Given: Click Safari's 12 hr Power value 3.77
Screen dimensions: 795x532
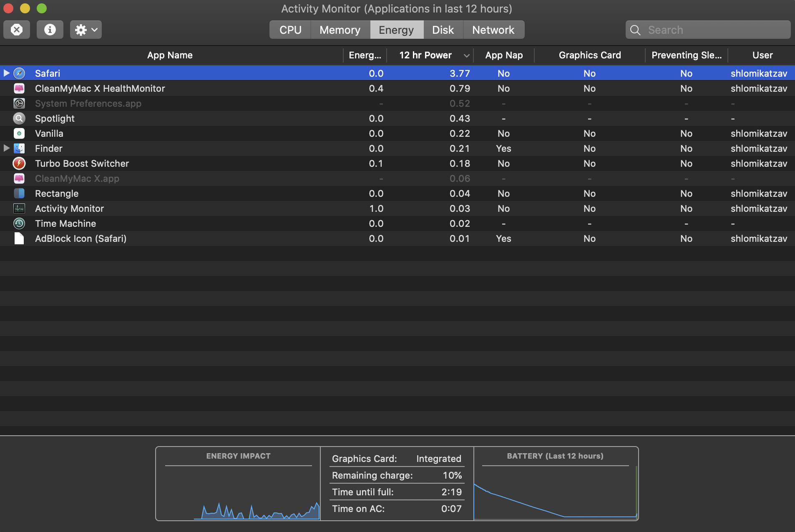Looking at the screenshot, I should tap(460, 73).
